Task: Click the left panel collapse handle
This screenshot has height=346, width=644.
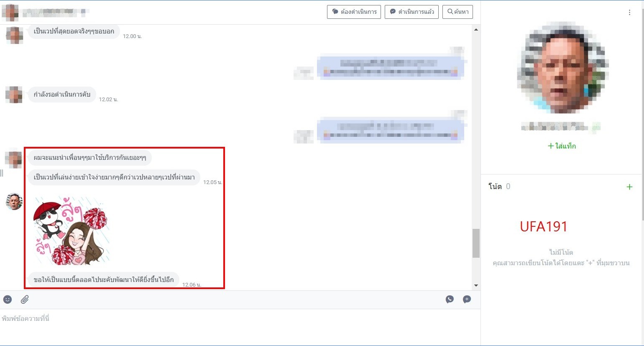Action: tap(2, 173)
